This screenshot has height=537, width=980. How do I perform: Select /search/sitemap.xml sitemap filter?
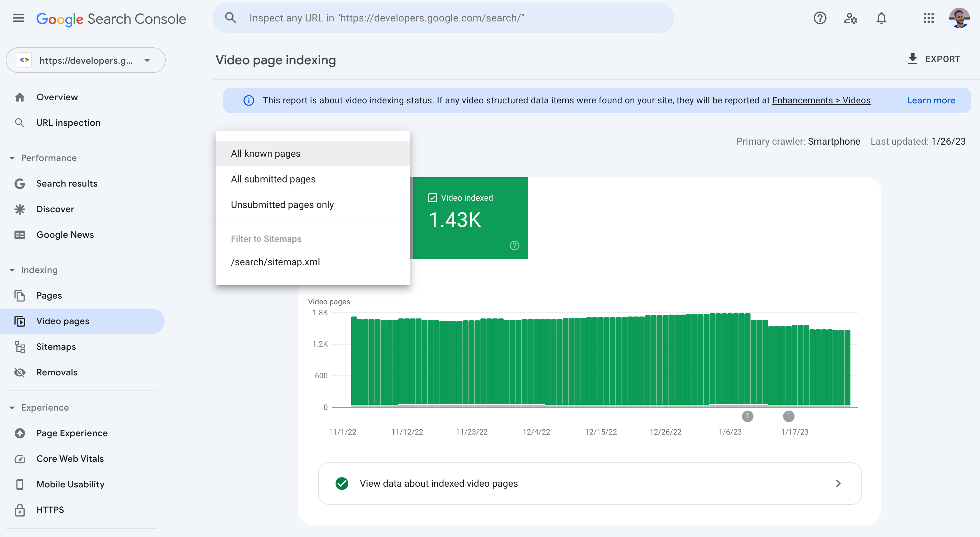(275, 262)
